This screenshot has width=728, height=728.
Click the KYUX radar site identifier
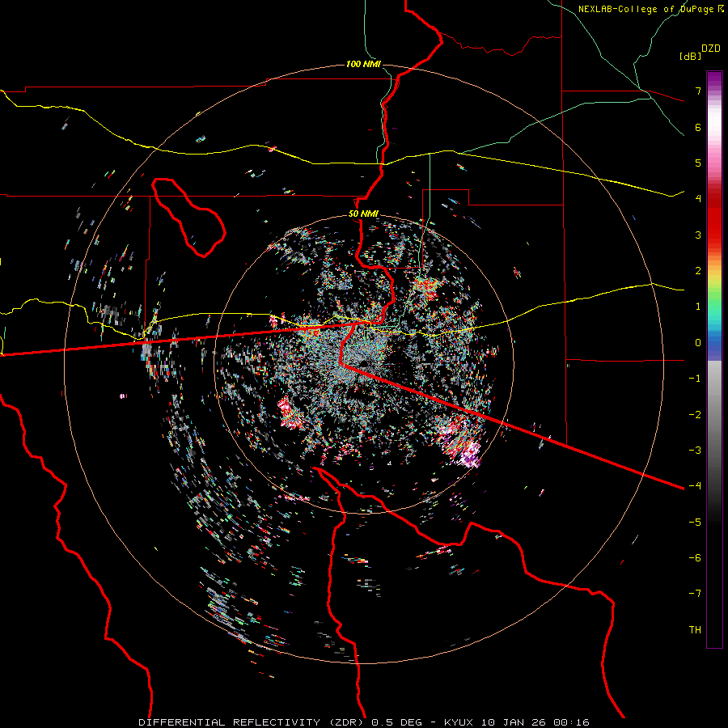459,722
